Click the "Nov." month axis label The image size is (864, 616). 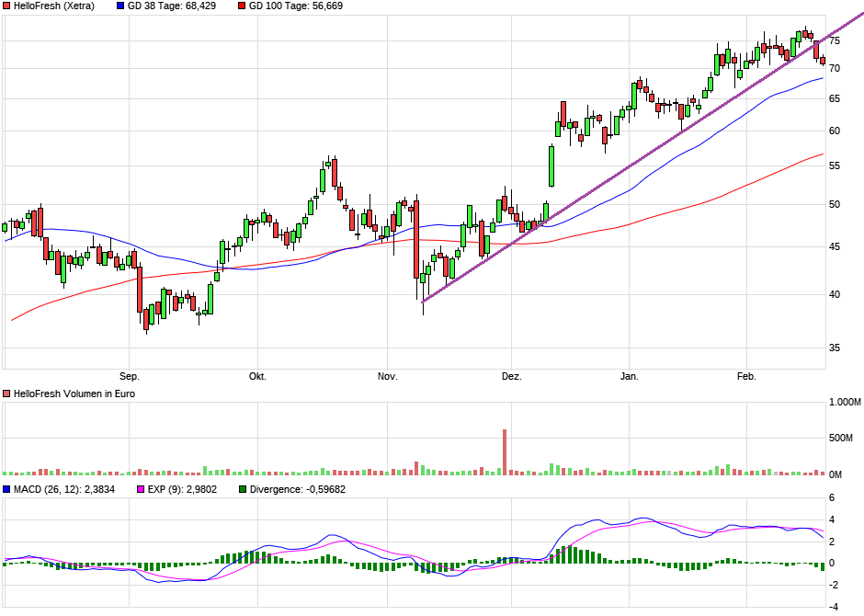[387, 377]
